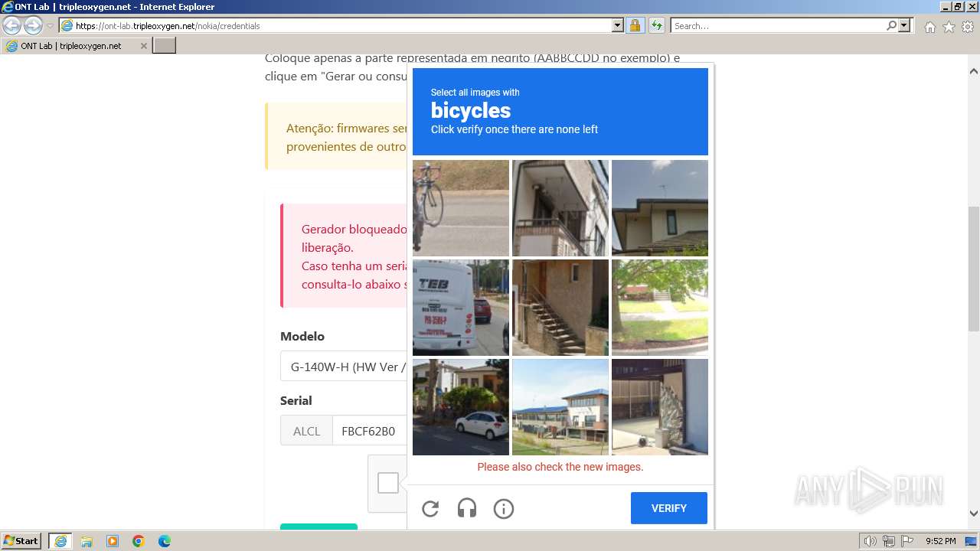This screenshot has width=980, height=551.
Task: Go back with browser Back arrow
Action: point(12,26)
